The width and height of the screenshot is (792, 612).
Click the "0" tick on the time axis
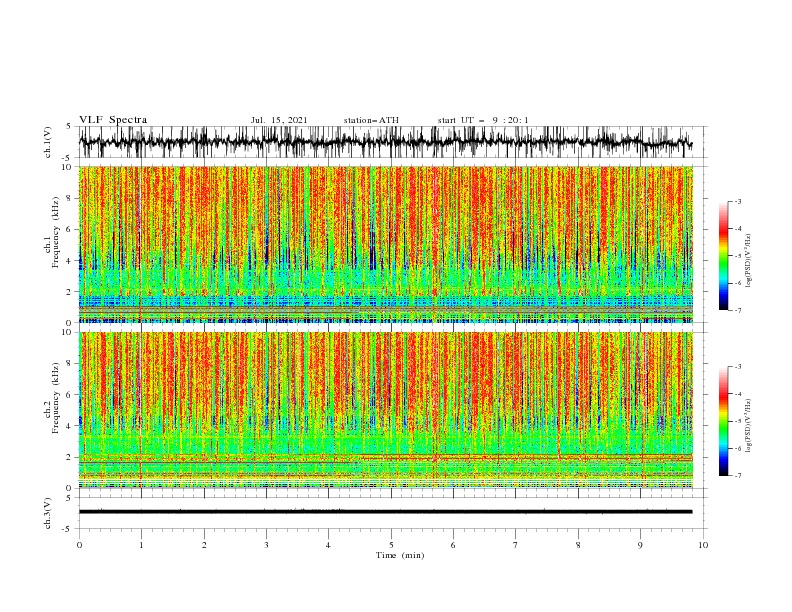coord(79,545)
